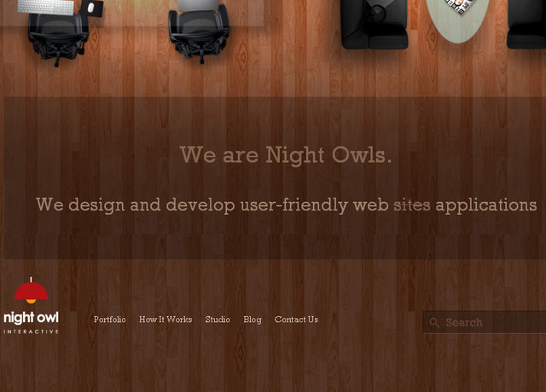Click the magazine on coffee table
This screenshot has width=546, height=392.
click(460, 6)
